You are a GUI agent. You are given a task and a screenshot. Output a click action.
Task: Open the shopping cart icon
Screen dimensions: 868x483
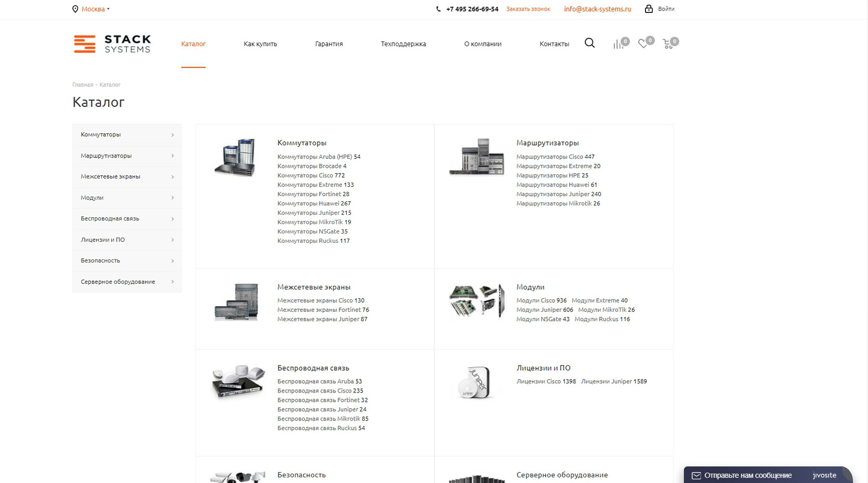pyautogui.click(x=668, y=44)
